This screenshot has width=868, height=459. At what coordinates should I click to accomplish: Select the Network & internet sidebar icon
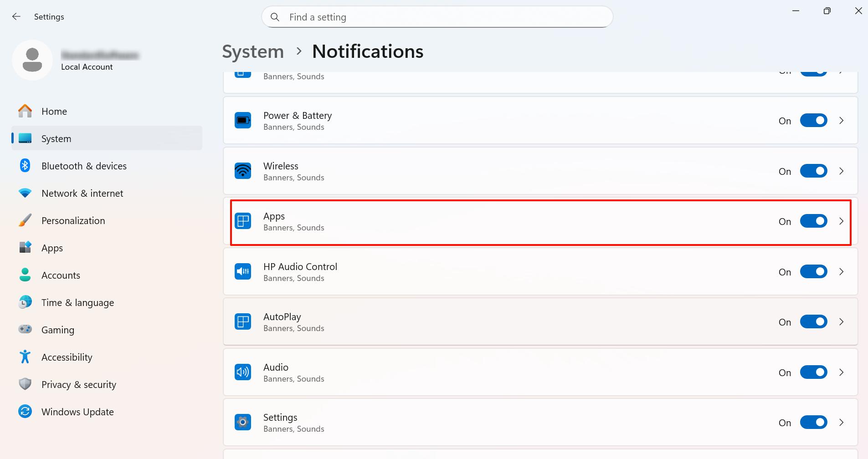point(25,193)
